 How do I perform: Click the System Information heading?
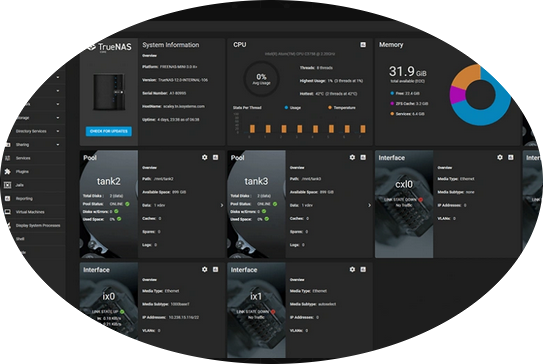click(171, 45)
